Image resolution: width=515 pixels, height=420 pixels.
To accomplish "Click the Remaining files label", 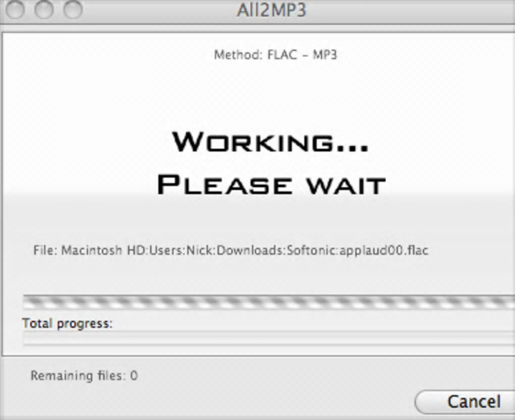I will 78,376.
